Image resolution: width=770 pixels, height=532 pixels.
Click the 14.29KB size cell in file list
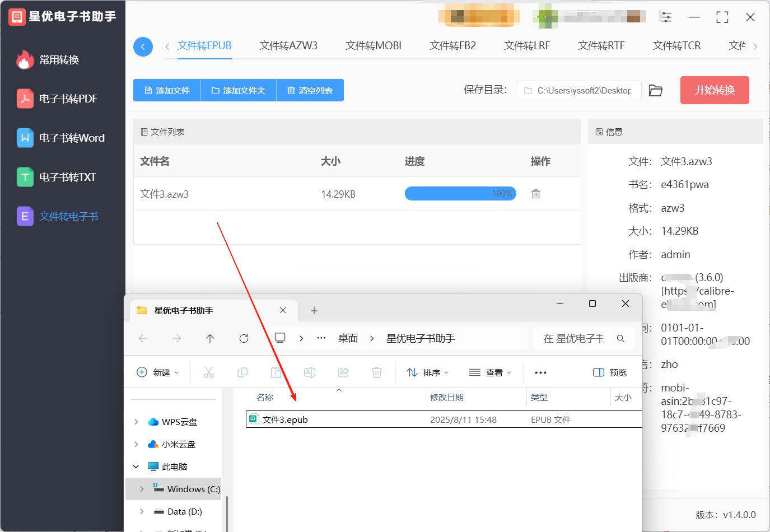338,194
